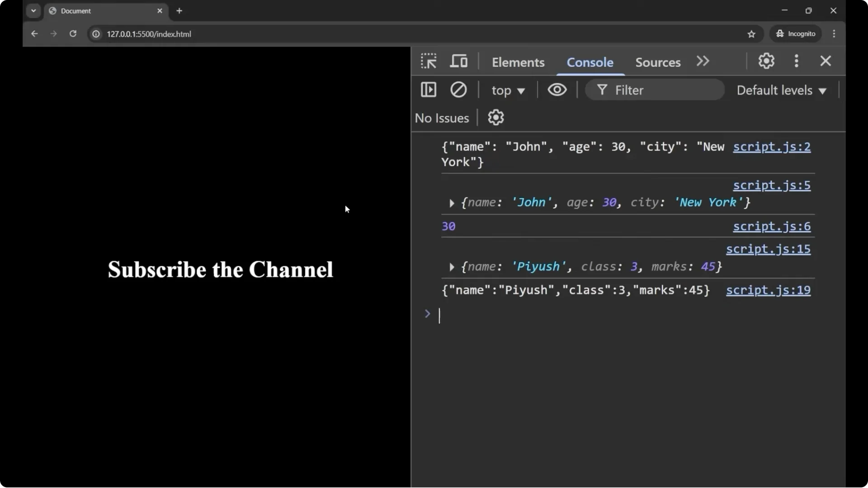Open console settings next to No Issues
The width and height of the screenshot is (868, 488).
tap(496, 117)
